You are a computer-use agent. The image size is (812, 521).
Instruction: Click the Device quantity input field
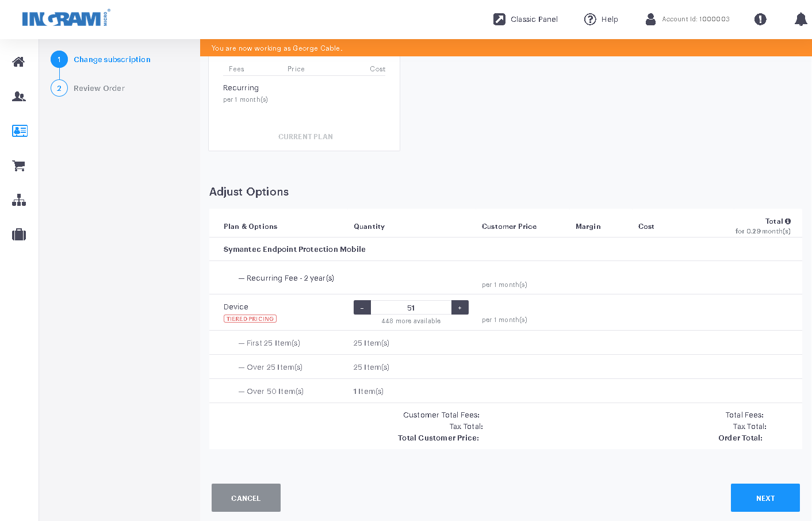click(x=411, y=308)
